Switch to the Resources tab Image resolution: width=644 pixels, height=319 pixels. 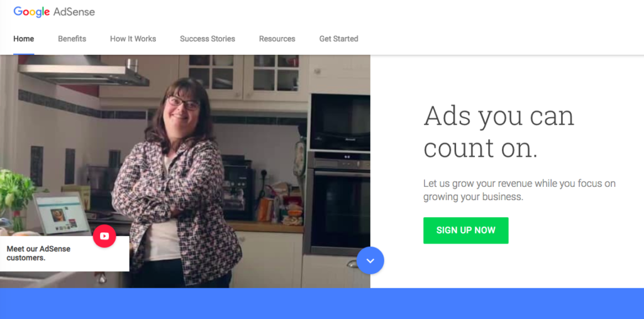277,39
